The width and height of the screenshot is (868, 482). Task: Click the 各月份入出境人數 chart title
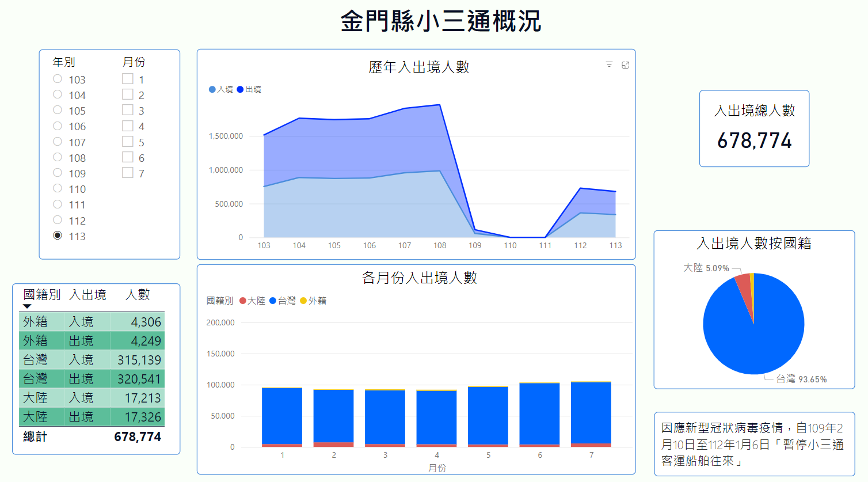pyautogui.click(x=420, y=278)
